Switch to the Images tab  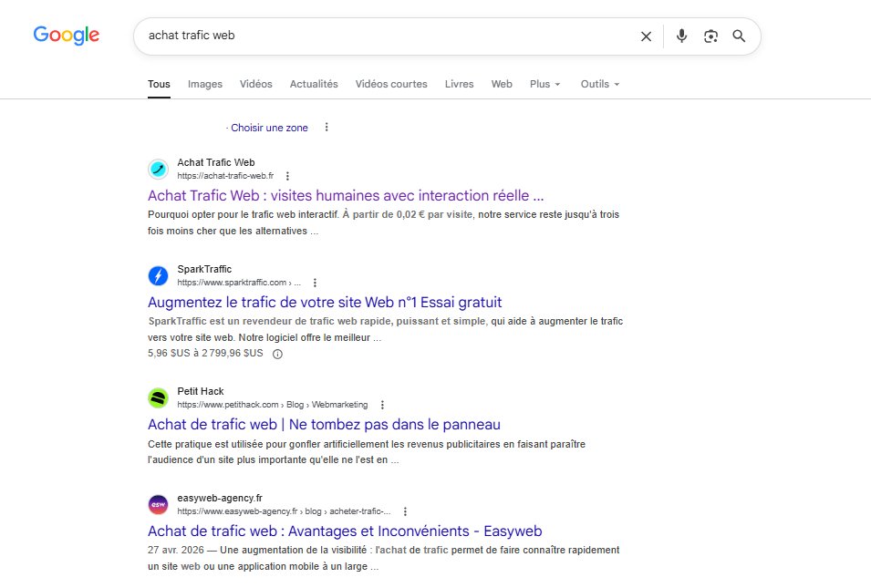(x=205, y=84)
